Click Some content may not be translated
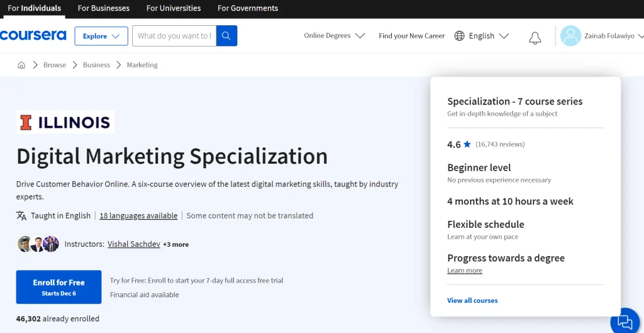This screenshot has height=333, width=644. tap(250, 215)
